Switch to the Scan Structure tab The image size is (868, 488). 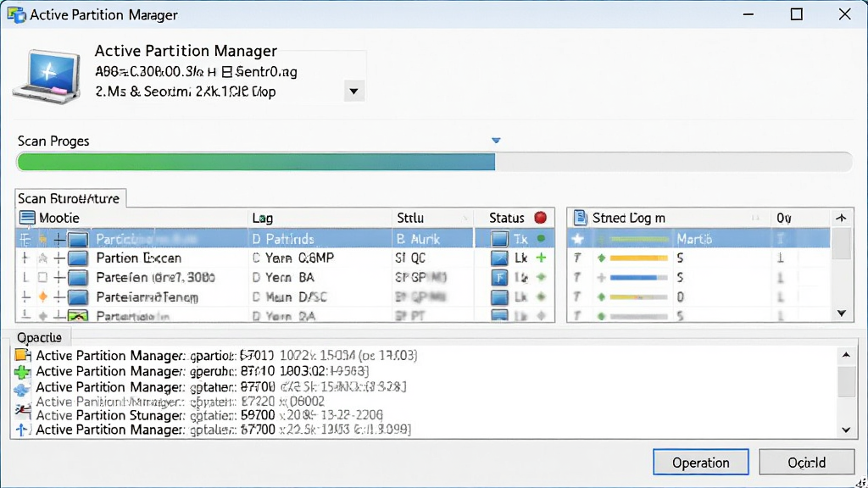70,198
